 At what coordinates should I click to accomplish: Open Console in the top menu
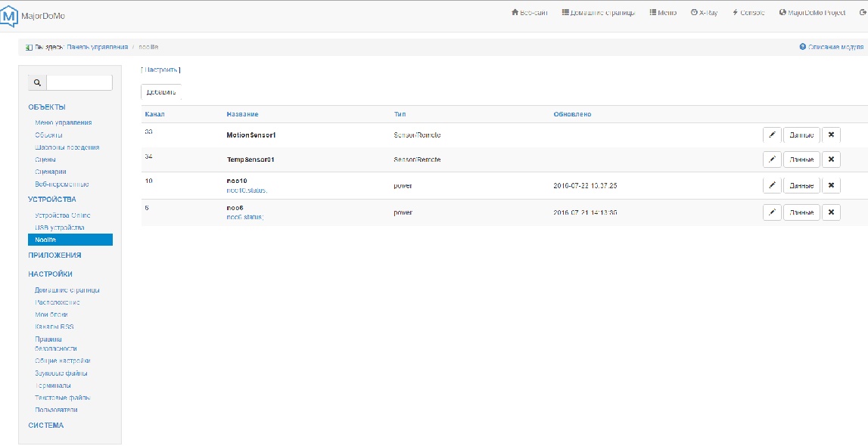tap(748, 13)
